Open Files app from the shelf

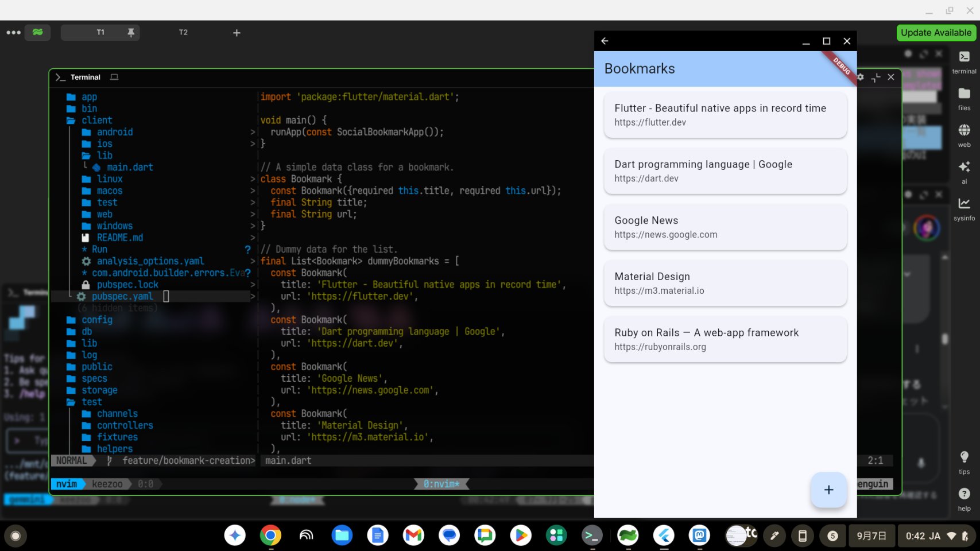point(342,536)
